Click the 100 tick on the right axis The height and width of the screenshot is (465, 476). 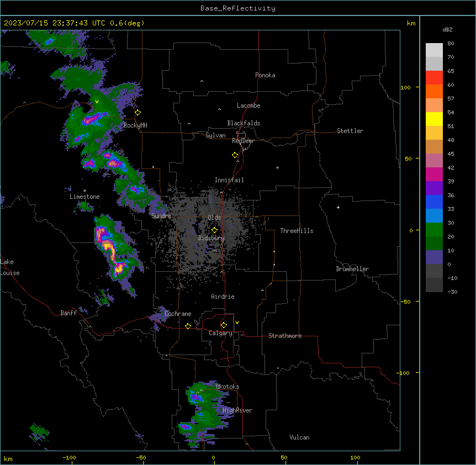[x=405, y=87]
